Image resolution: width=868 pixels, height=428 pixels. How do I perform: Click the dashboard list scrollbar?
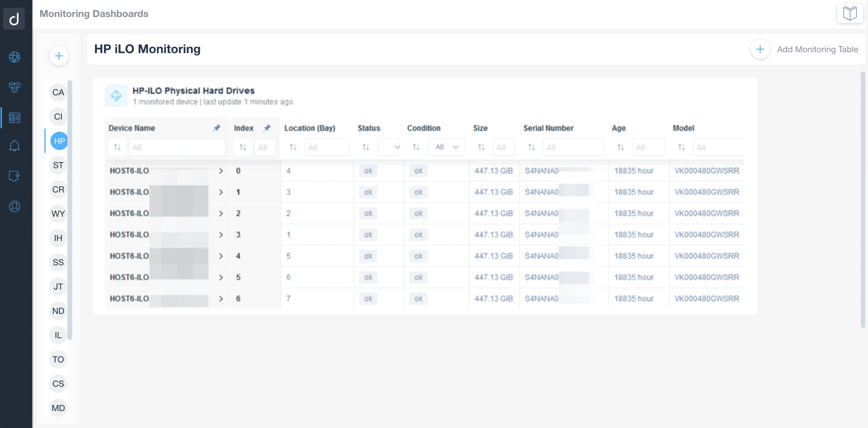click(x=70, y=210)
